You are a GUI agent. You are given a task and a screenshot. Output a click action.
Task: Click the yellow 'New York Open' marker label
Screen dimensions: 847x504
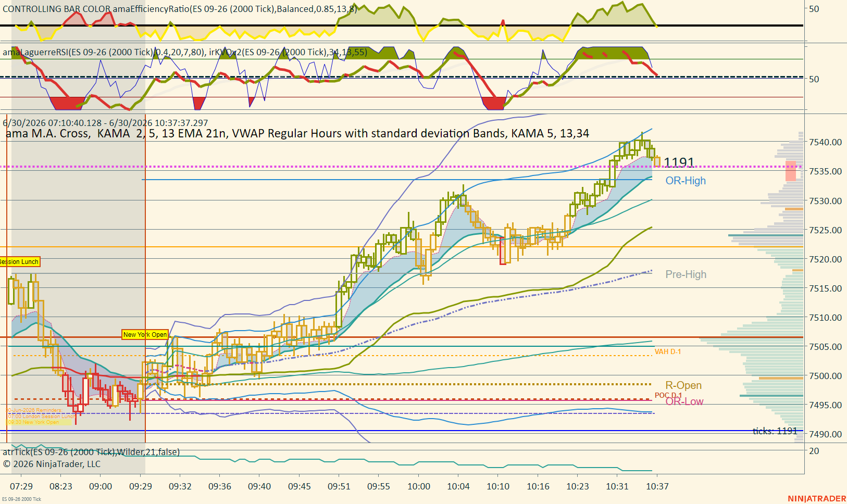(x=145, y=334)
